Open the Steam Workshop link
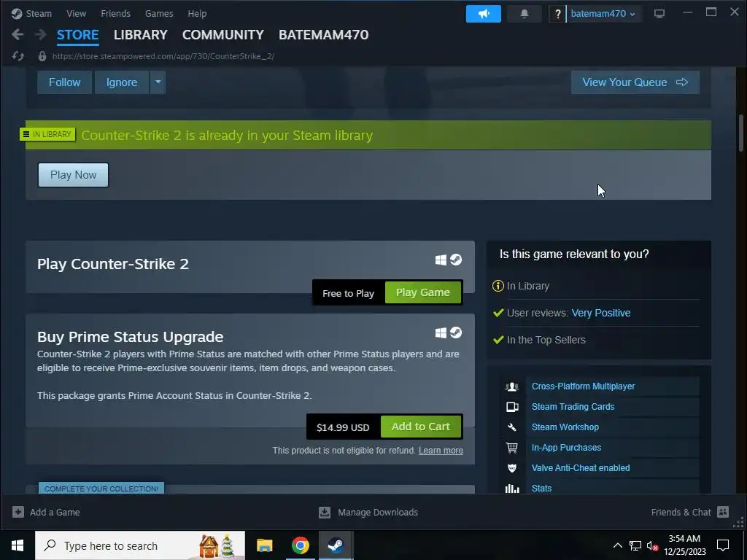This screenshot has height=560, width=747. pyautogui.click(x=565, y=427)
